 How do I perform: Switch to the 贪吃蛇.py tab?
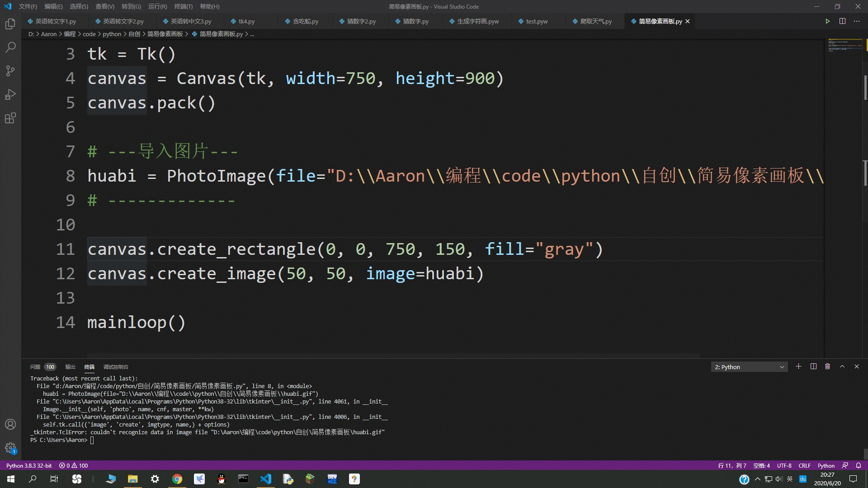(305, 21)
